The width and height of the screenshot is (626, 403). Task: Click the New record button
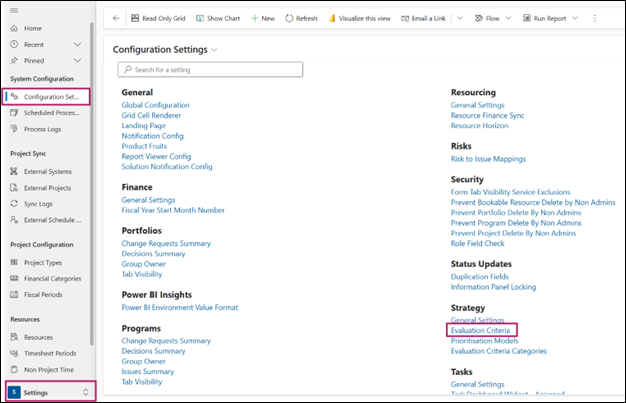(x=263, y=18)
